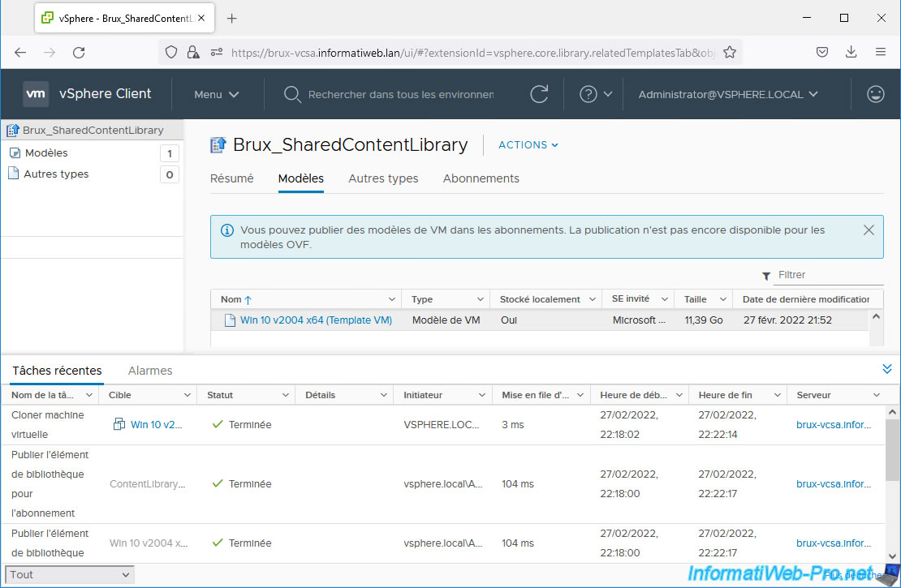Screen dimensions: 901x588
Task: Expand the Type column options chevron
Action: click(x=480, y=299)
